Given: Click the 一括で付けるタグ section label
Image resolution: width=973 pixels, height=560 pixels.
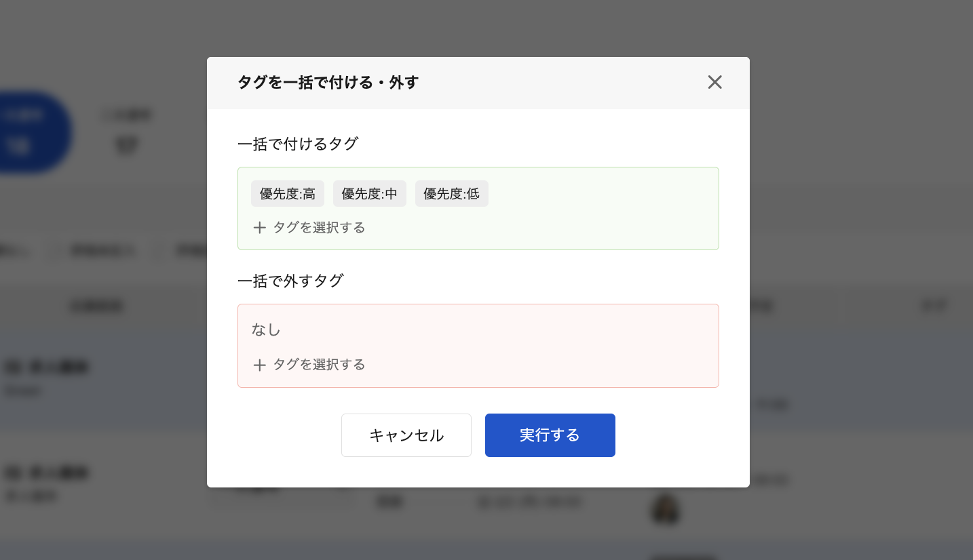Looking at the screenshot, I should 298,144.
